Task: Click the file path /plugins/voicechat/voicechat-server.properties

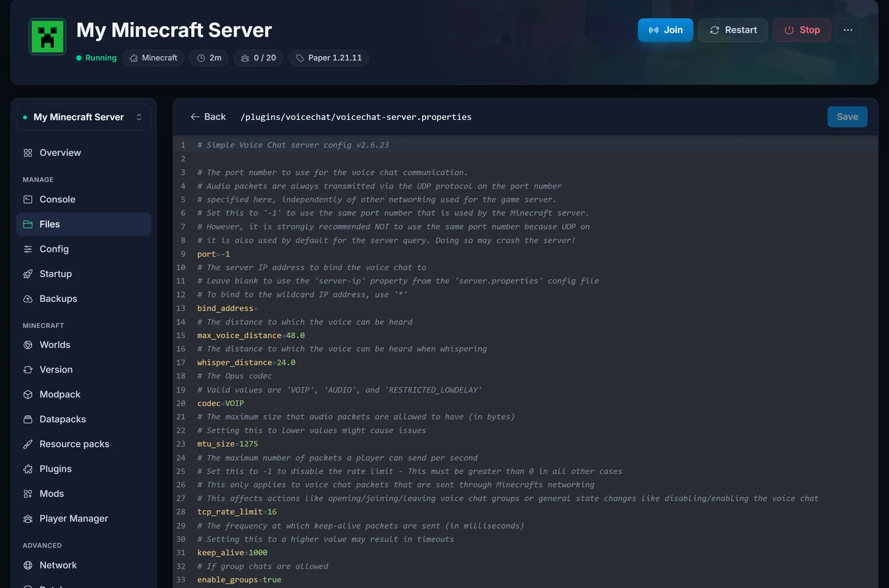Action: 356,117
